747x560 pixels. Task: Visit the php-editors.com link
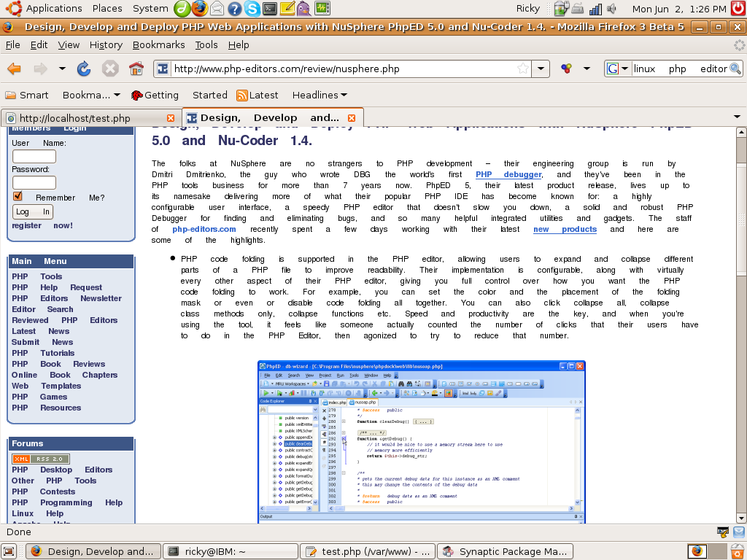tap(204, 230)
